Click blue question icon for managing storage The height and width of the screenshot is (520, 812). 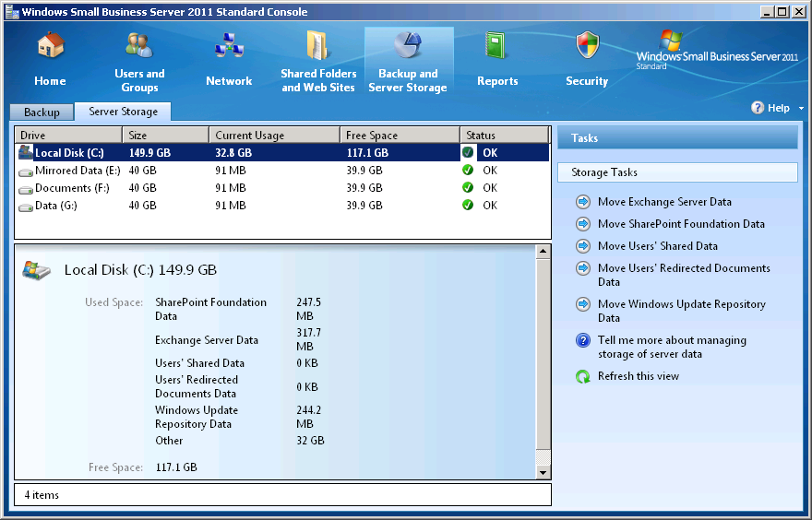tap(583, 340)
